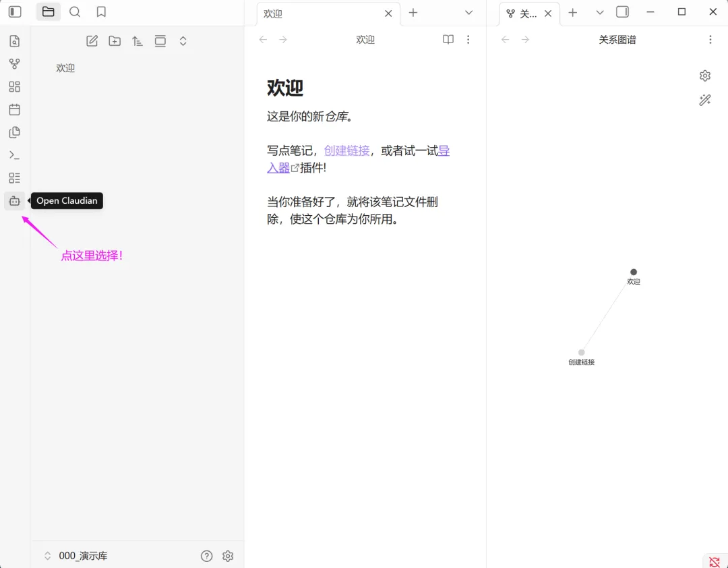The image size is (728, 568).
Task: Start graph timelapse animation wand icon
Action: click(x=705, y=100)
